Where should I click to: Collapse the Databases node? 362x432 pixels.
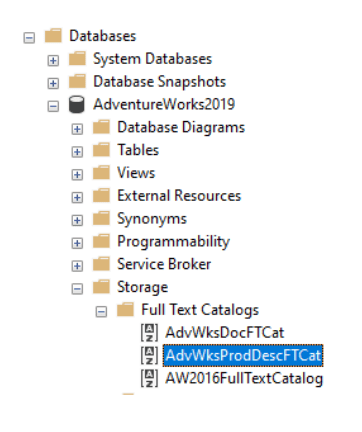(29, 37)
